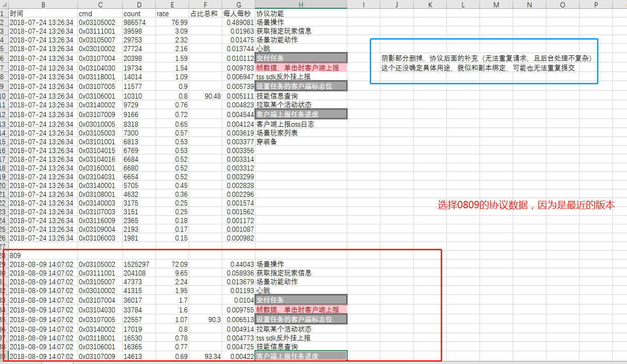Select column M header

click(496, 5)
